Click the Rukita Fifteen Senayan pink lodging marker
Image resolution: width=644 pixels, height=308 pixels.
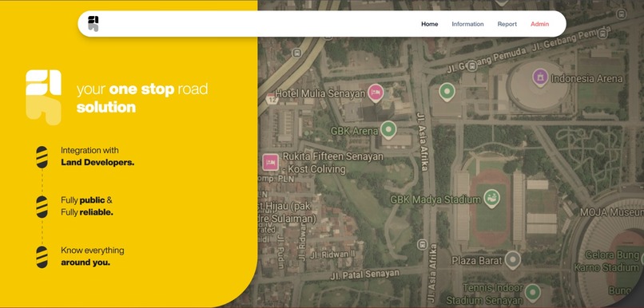(x=271, y=162)
